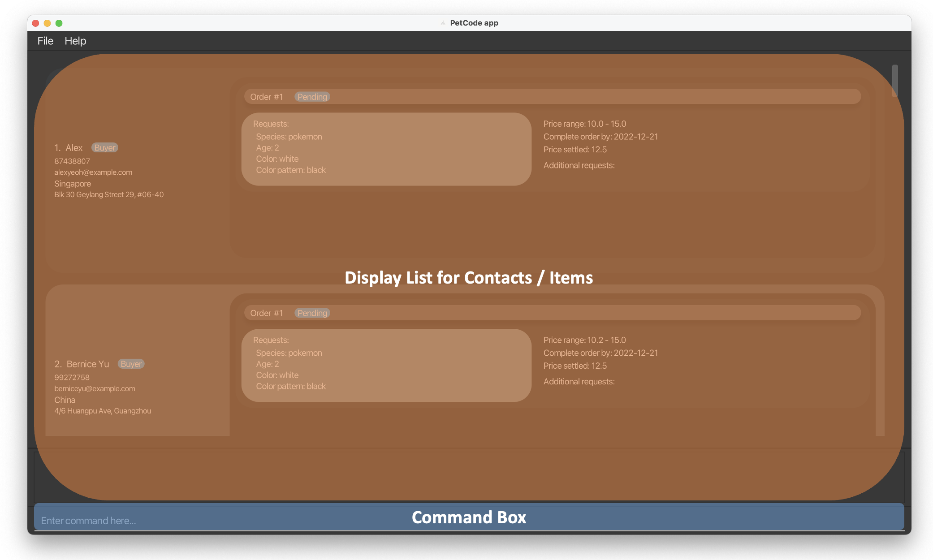Image resolution: width=933 pixels, height=560 pixels.
Task: Click the vertical scrollbar thumb
Action: [894, 81]
